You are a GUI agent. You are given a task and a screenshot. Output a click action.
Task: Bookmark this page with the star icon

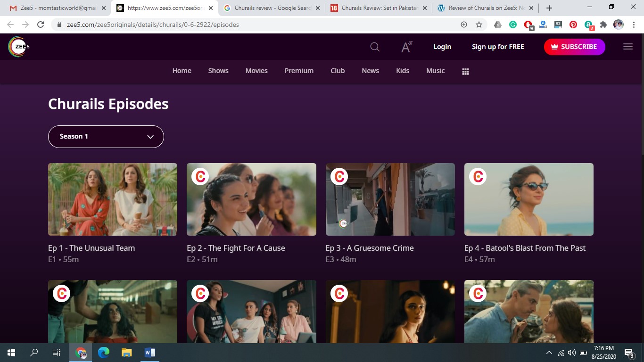(479, 25)
